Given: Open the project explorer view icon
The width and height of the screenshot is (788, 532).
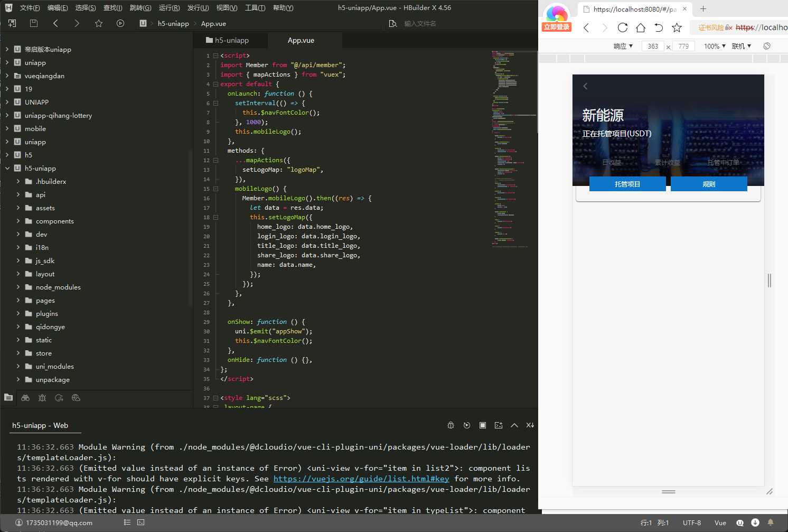Looking at the screenshot, I should click(x=8, y=398).
